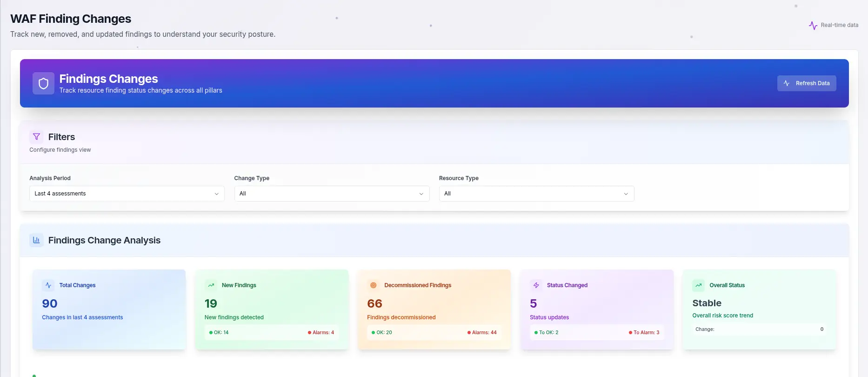Click the funnel icon beside Filters

click(36, 137)
